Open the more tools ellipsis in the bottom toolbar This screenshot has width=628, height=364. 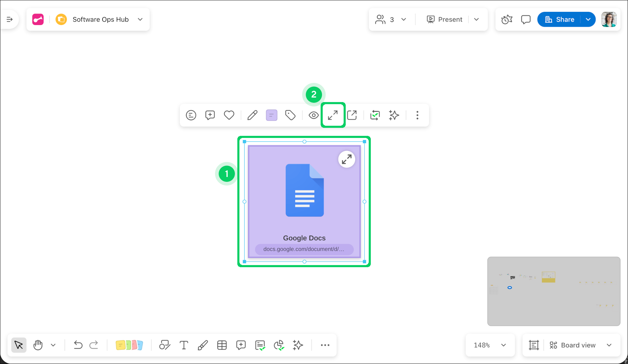[x=325, y=345]
